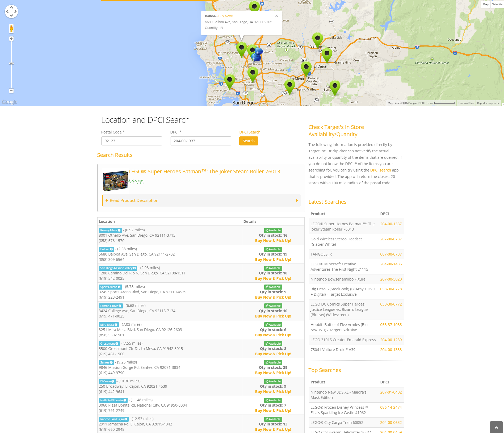
Task: Open the Grossmont store badge
Action: (x=109, y=344)
